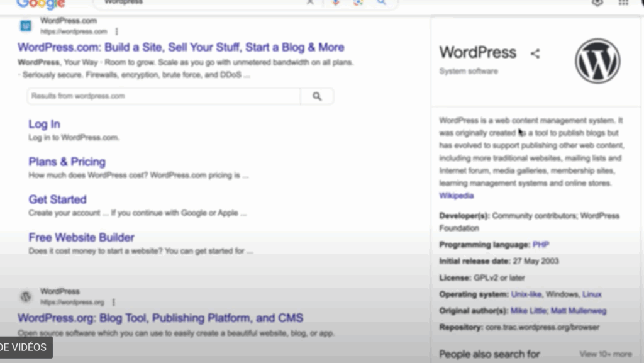Image resolution: width=644 pixels, height=363 pixels.
Task: Open the three-dot menu next to wordpress.org URL
Action: (114, 302)
